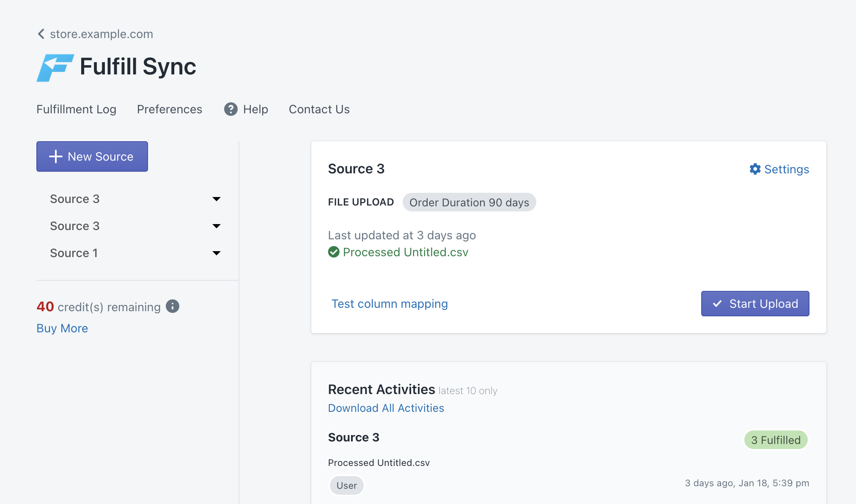Click the Order Duration 90 days badge
Viewport: 856px width, 504px height.
pos(469,203)
